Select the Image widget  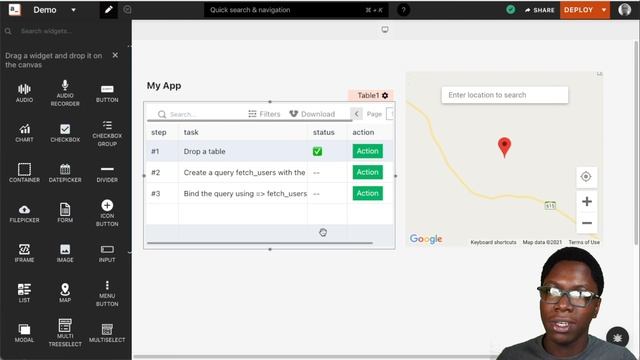[x=65, y=253]
